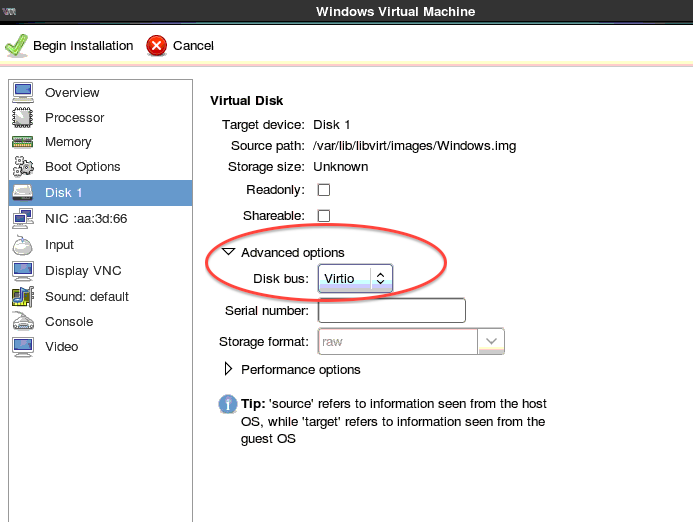Select the Processor chip icon
Viewport: 693px width, 522px height.
tap(23, 118)
